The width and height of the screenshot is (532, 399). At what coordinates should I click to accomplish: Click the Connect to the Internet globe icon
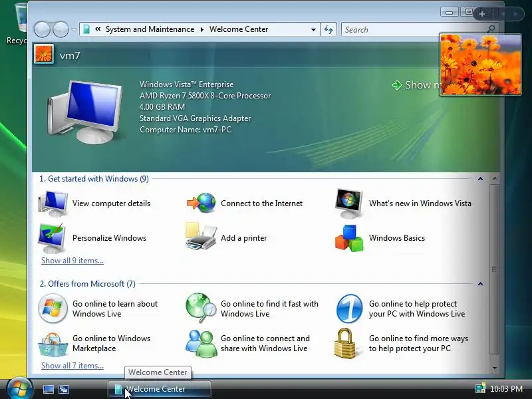click(x=201, y=203)
